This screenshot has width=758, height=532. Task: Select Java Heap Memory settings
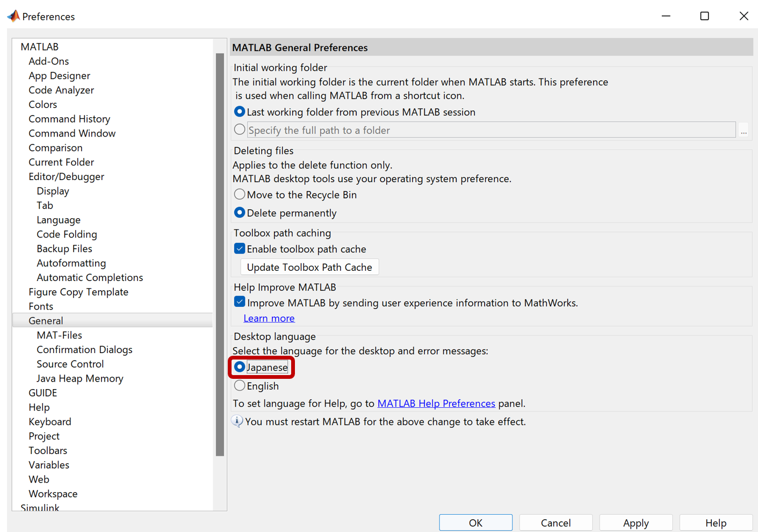click(x=80, y=378)
